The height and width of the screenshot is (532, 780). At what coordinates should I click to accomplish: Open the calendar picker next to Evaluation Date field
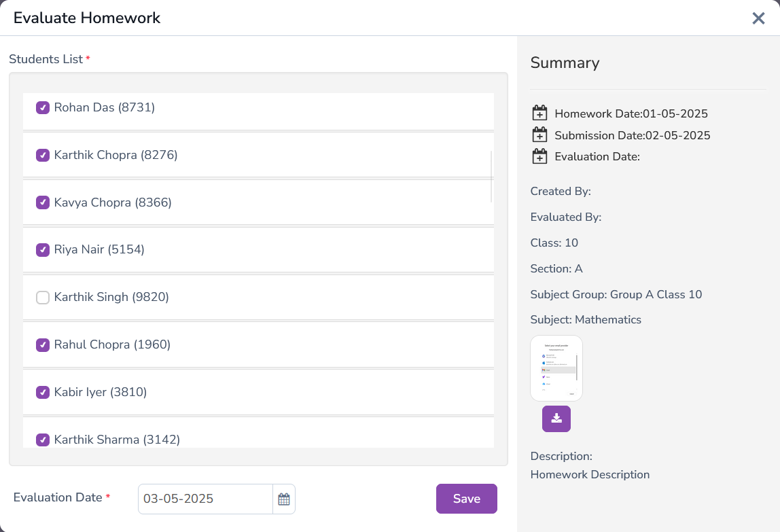click(x=284, y=498)
